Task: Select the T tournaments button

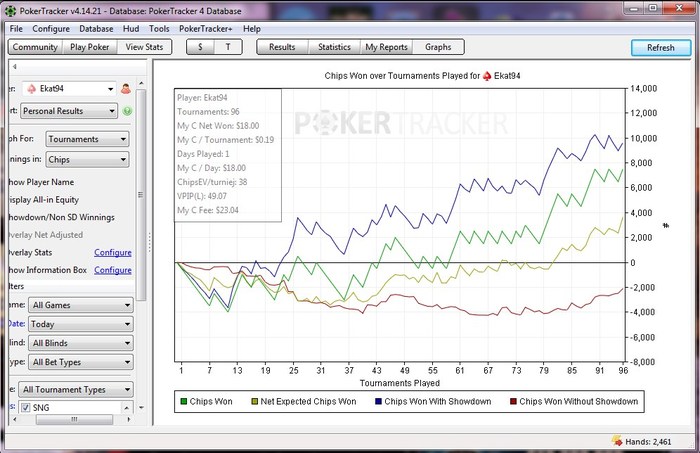Action: click(x=228, y=47)
